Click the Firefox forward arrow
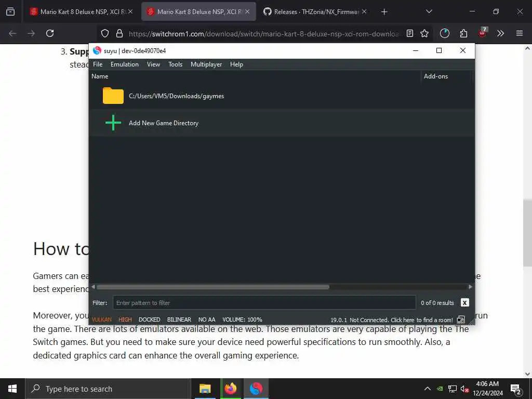532x399 pixels. pyautogui.click(x=31, y=33)
